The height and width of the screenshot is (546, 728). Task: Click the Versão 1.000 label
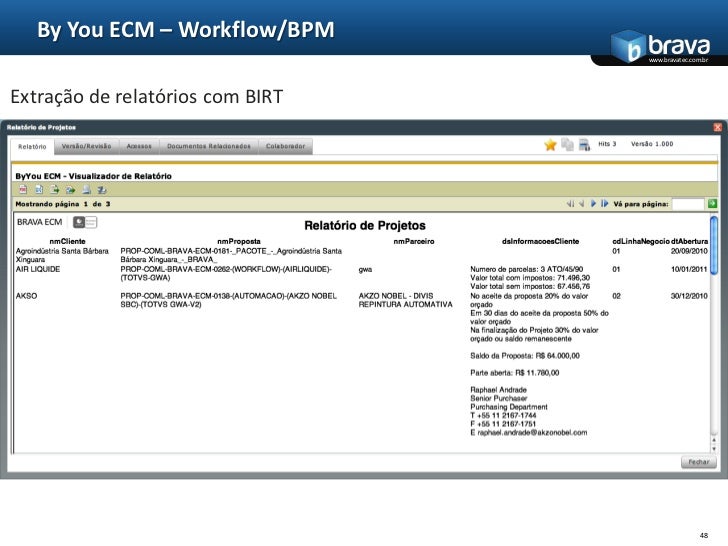[x=652, y=144]
